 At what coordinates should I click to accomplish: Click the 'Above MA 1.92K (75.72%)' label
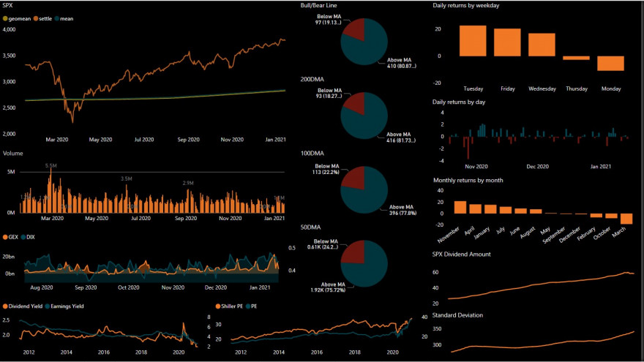pos(328,287)
